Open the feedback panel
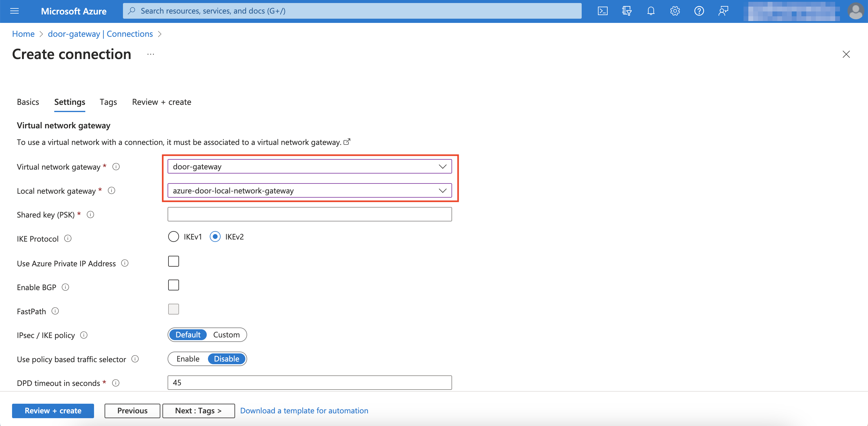This screenshot has height=426, width=868. [723, 11]
